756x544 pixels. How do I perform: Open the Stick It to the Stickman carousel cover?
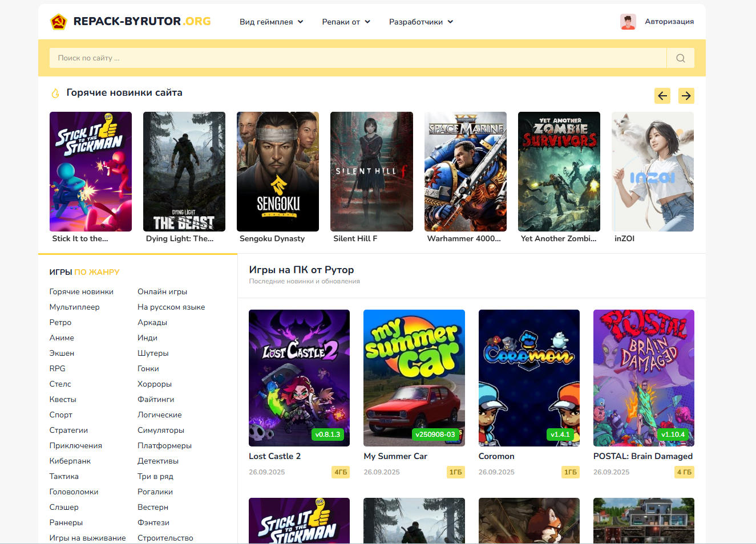pos(91,172)
